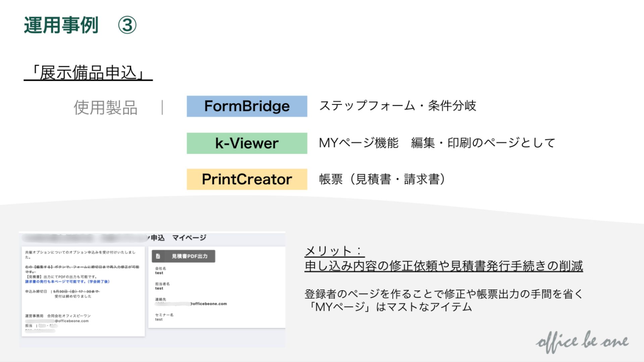Select the underlined 「展示備品申込」 heading
This screenshot has height=362, width=644.
88,73
